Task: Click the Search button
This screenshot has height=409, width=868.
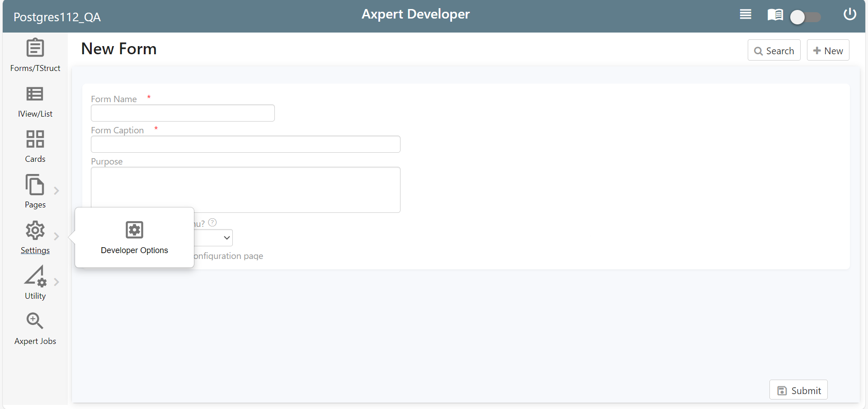Action: coord(774,50)
